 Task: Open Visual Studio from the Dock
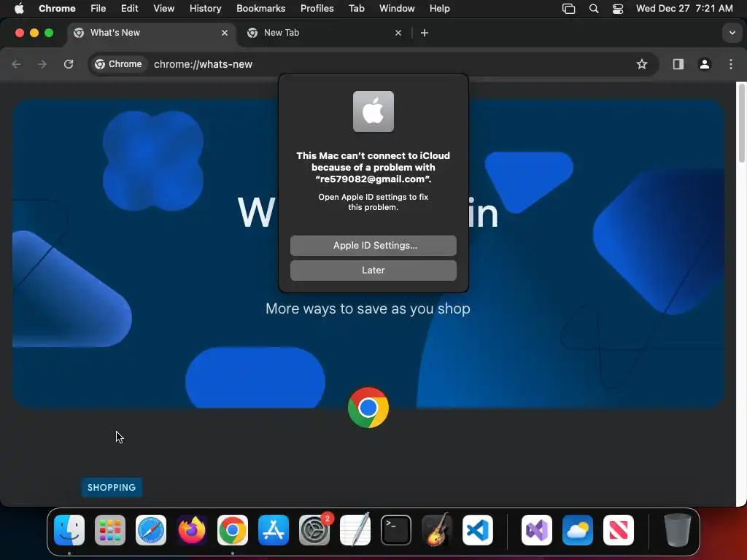coord(537,530)
